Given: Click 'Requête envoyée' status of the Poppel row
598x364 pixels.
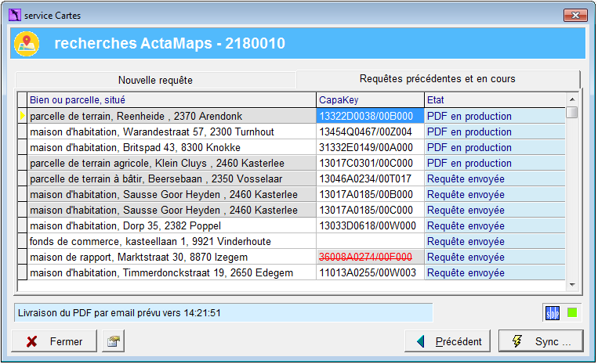Looking at the screenshot, I should 495,225.
